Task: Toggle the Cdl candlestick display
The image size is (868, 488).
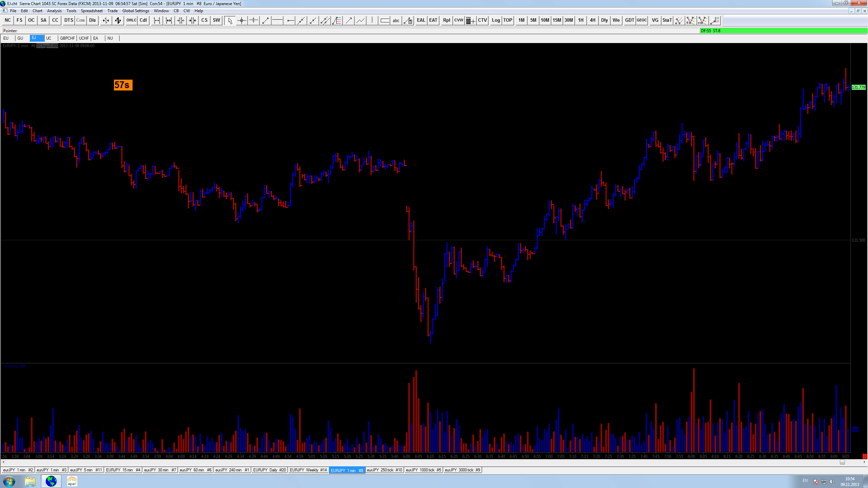Action: coord(143,20)
